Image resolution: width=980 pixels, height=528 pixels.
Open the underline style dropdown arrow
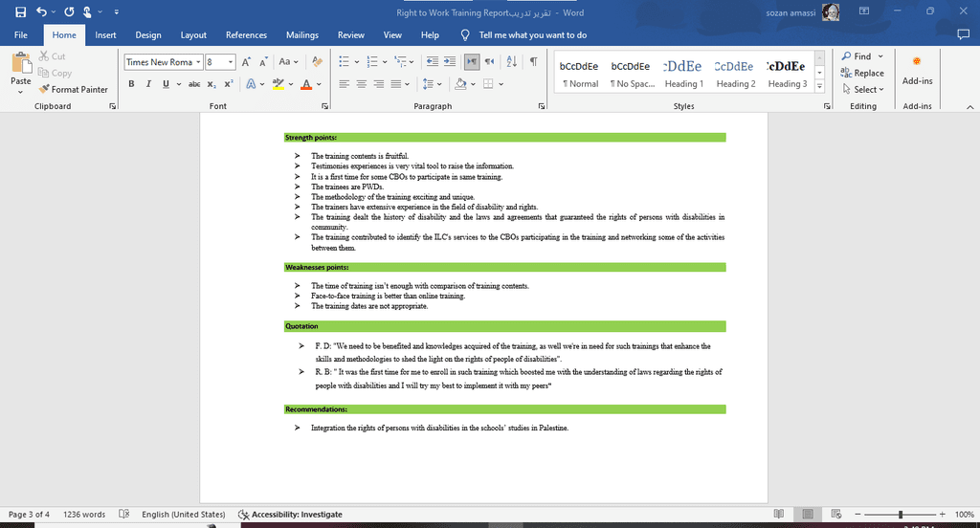point(179,84)
